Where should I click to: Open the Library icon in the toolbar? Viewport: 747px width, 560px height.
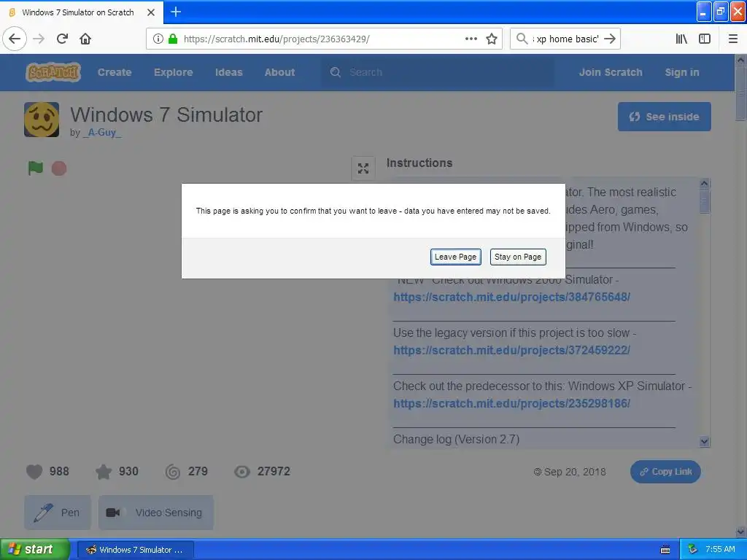coord(681,39)
